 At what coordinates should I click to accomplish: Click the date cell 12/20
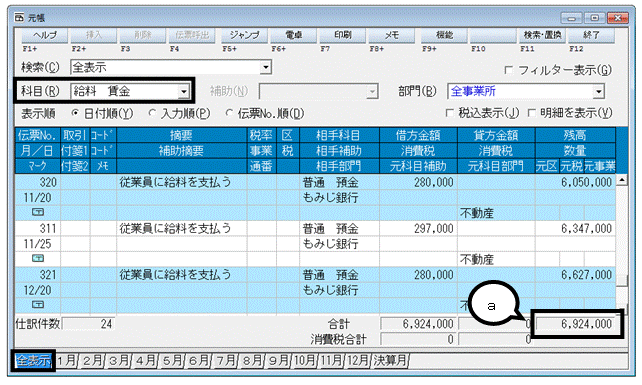coord(38,290)
